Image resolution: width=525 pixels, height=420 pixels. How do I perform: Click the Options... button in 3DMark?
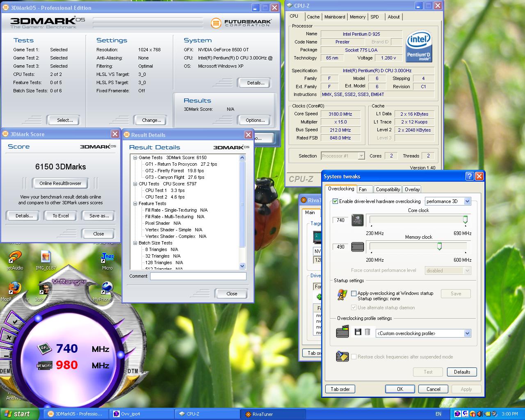click(x=255, y=120)
